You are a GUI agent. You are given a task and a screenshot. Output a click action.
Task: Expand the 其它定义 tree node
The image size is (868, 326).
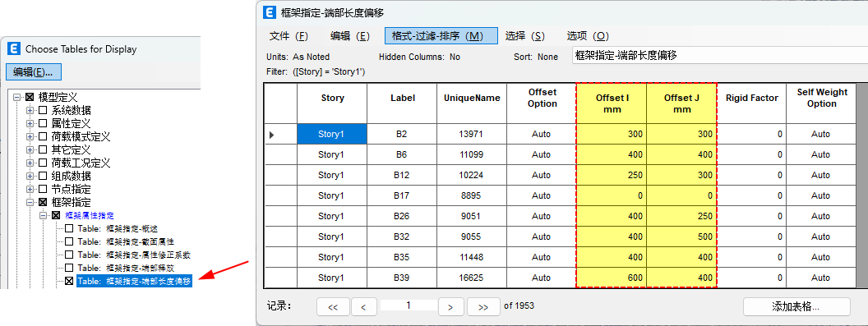point(30,149)
